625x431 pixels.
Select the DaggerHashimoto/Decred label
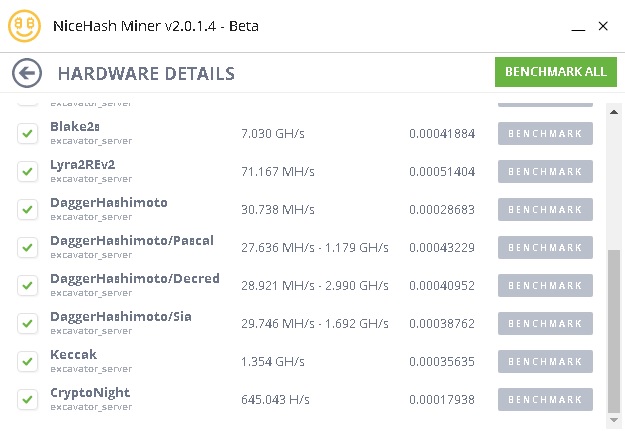pos(135,278)
